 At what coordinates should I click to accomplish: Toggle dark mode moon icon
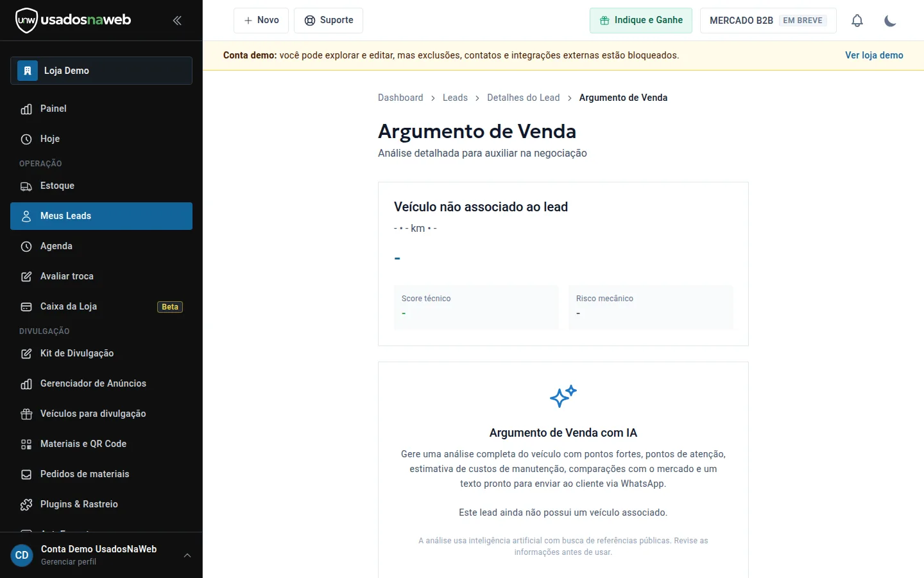[890, 21]
